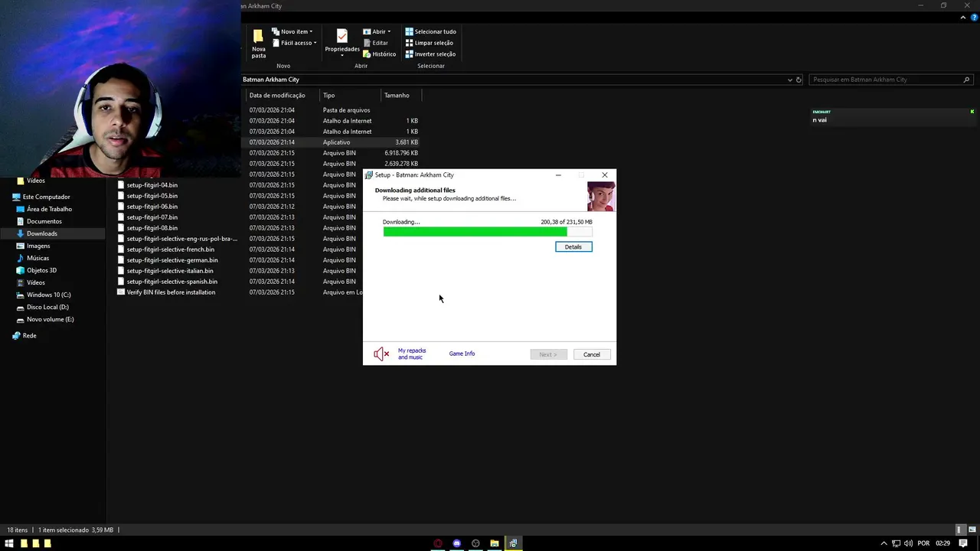Click the POR language indicator
The image size is (980, 551).
tap(923, 543)
